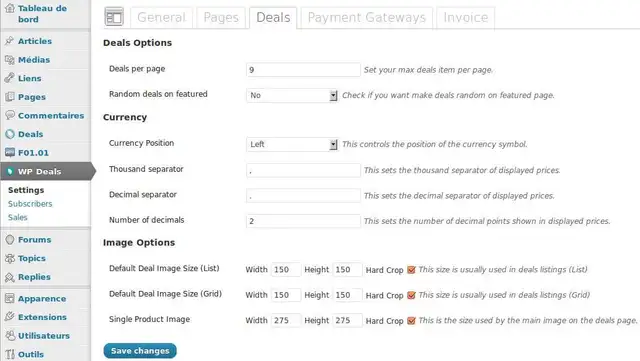Open the Liens menu link

[29, 78]
